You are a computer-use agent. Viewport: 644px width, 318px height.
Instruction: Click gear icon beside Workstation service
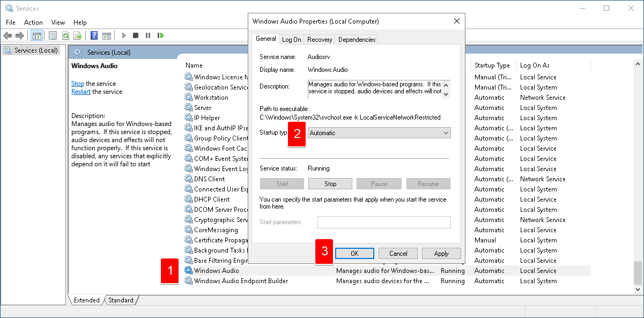188,98
